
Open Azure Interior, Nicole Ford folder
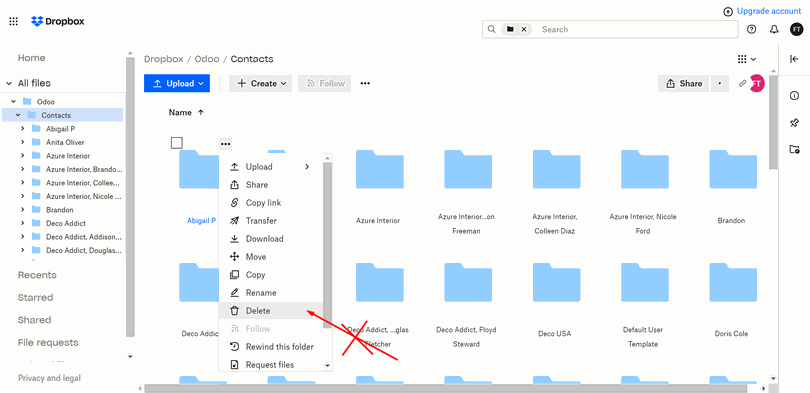645,169
